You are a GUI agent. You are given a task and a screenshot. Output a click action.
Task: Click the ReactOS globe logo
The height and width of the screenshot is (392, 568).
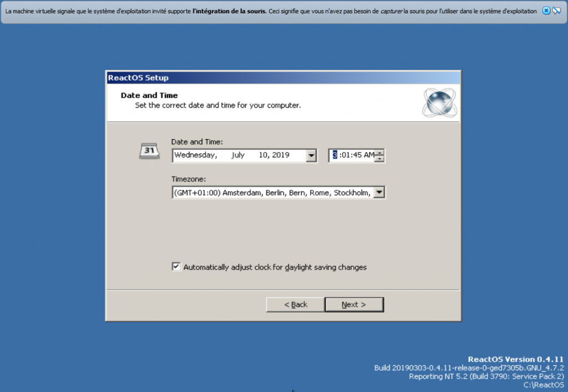tap(439, 103)
